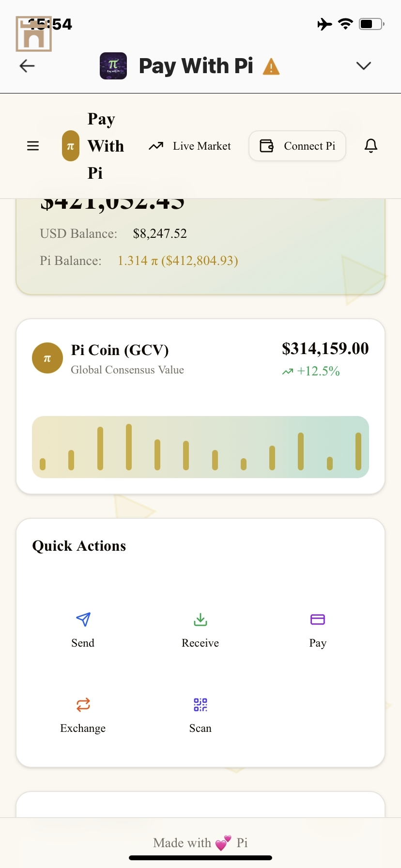The image size is (401, 868).
Task: Select the Pay card icon
Action: (318, 620)
